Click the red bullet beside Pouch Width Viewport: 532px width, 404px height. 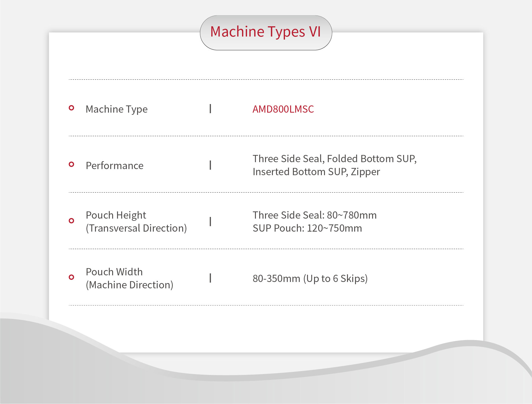point(71,277)
